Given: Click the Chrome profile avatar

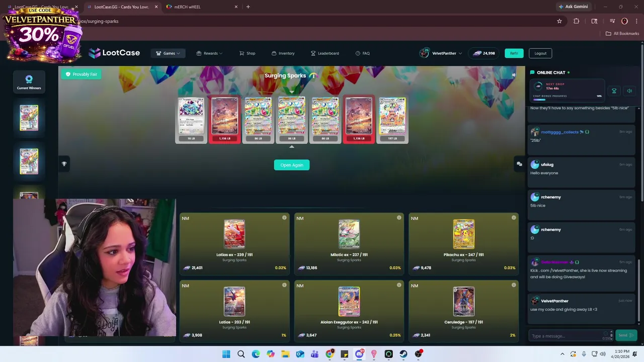Looking at the screenshot, I should coord(624,21).
